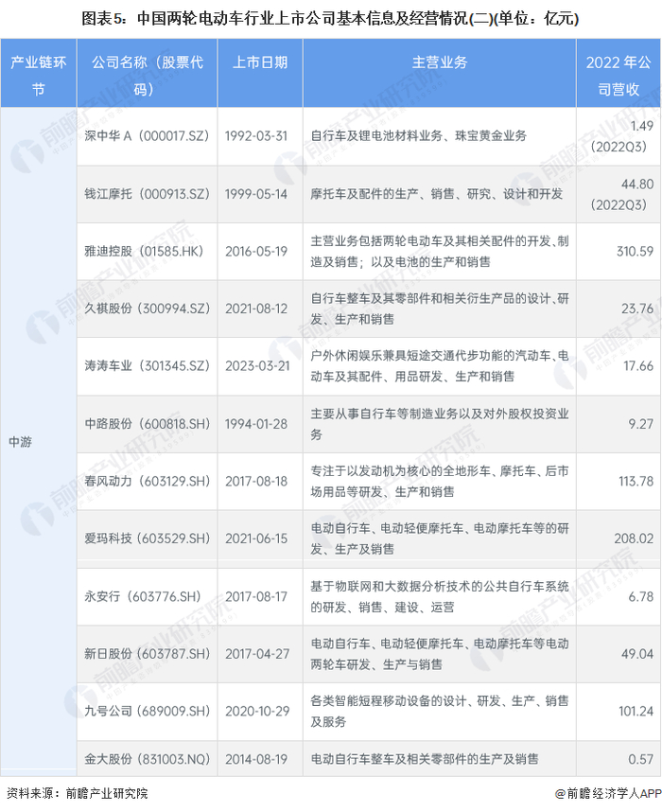Select the 公司名称（股票代码）column header
This screenshot has height=812, width=662.
(147, 73)
